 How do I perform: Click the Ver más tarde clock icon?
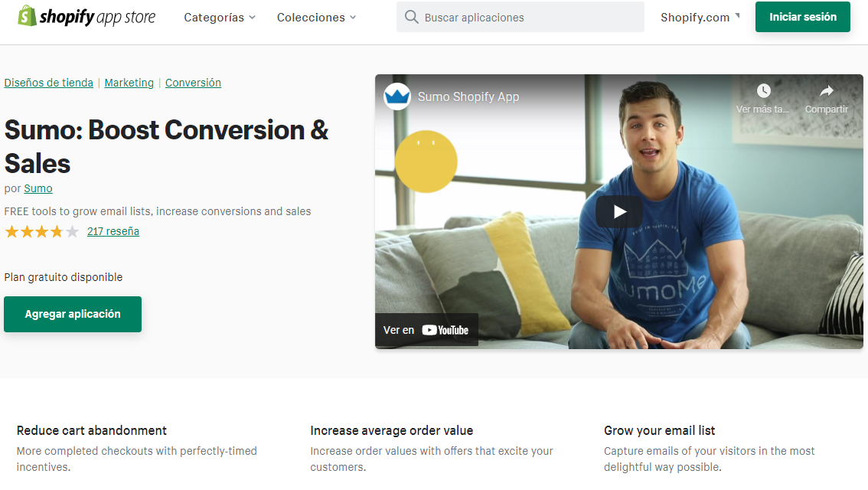pos(763,91)
